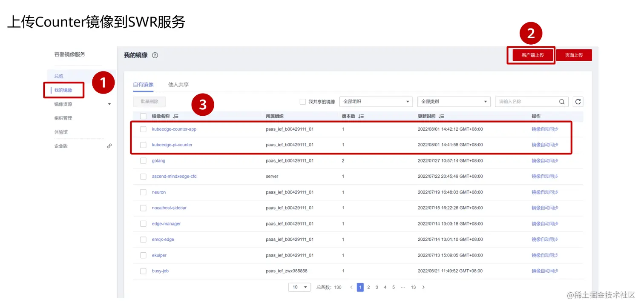
Task: Open the golang image link
Action: 158,161
